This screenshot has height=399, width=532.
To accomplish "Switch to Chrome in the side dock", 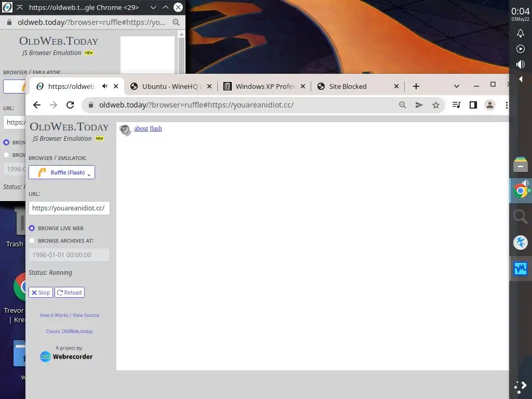I will pyautogui.click(x=520, y=191).
